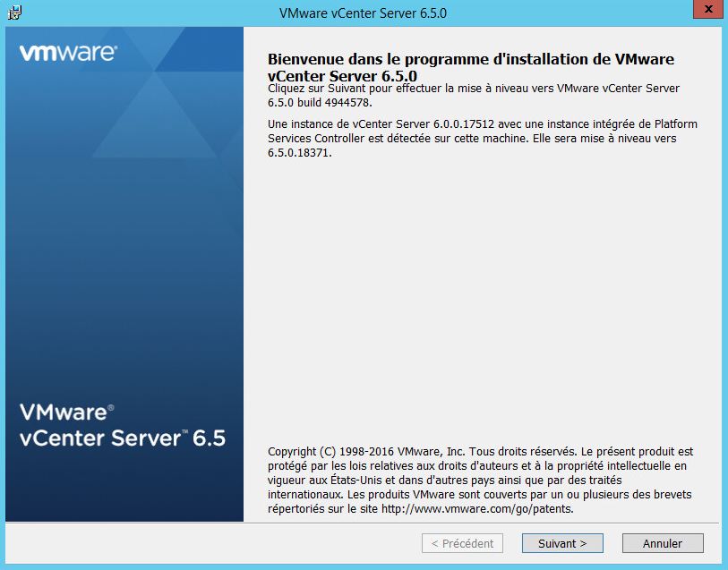Click the vmware logo in the blue panel
This screenshot has width=728, height=570.
68,53
